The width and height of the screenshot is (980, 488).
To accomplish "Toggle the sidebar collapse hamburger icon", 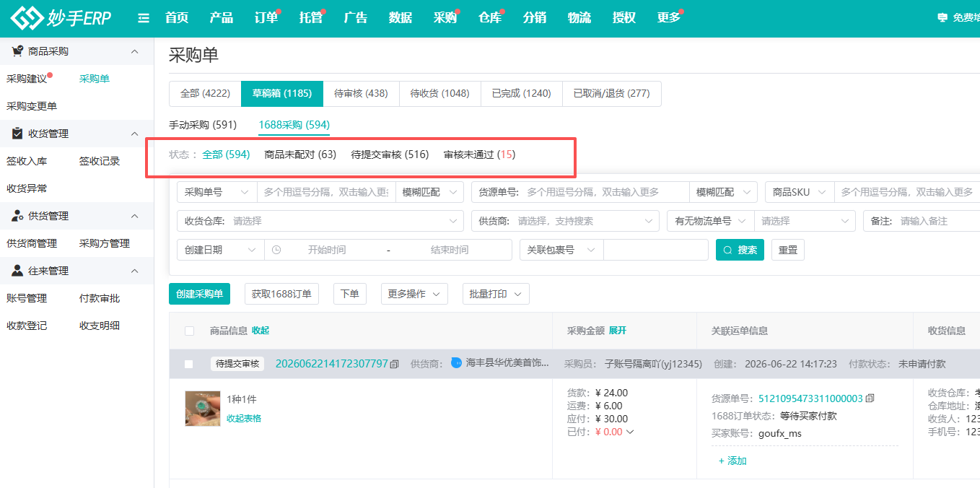I will 144,18.
